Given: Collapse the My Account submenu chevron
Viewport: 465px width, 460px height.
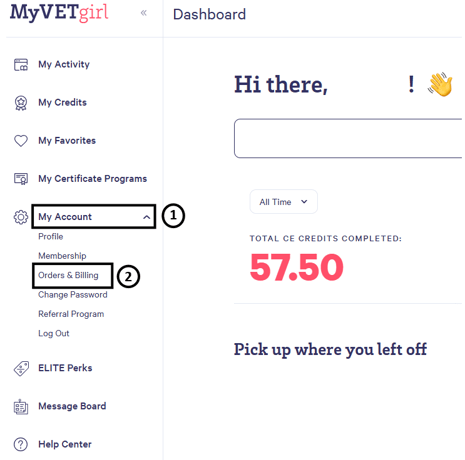Looking at the screenshot, I should 146,217.
